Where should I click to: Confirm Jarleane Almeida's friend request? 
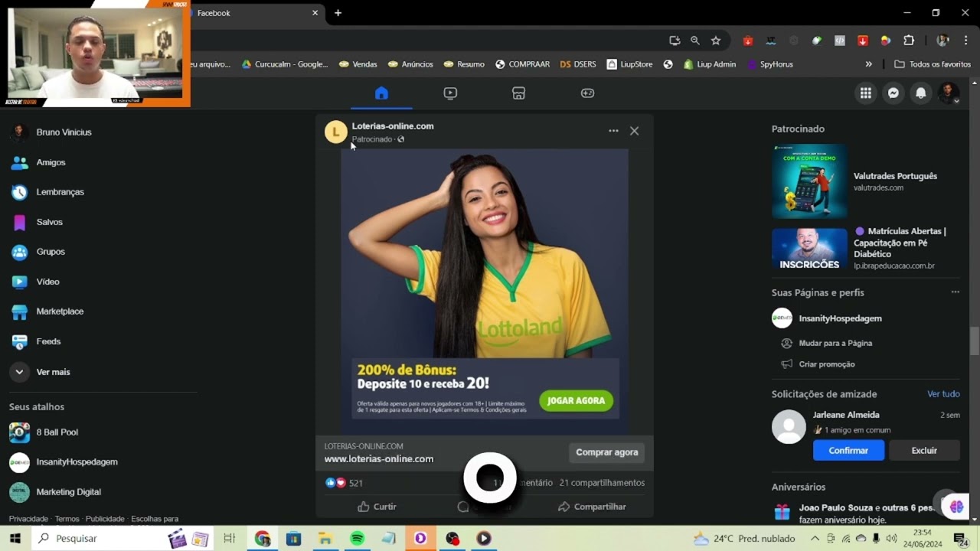point(848,451)
